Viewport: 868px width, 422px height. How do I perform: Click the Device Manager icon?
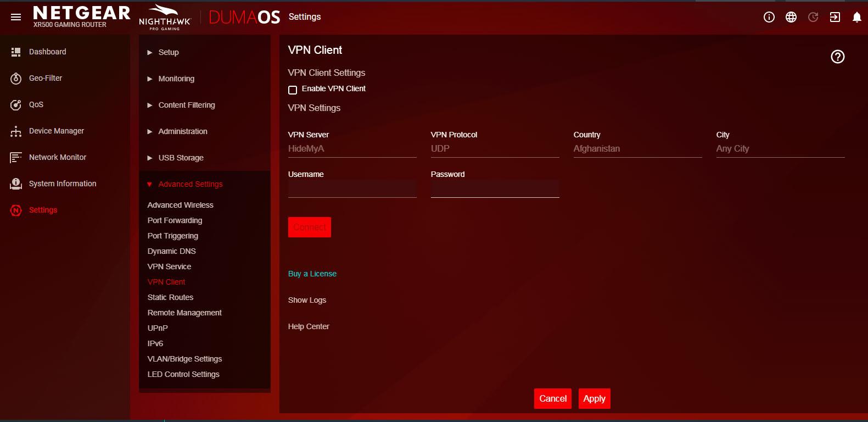16,131
